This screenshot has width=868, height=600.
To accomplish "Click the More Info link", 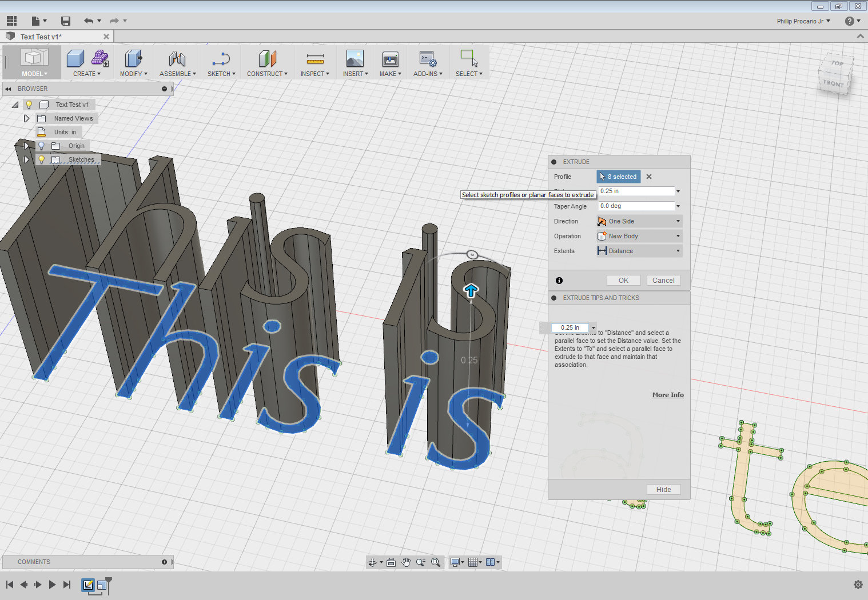I will click(667, 394).
